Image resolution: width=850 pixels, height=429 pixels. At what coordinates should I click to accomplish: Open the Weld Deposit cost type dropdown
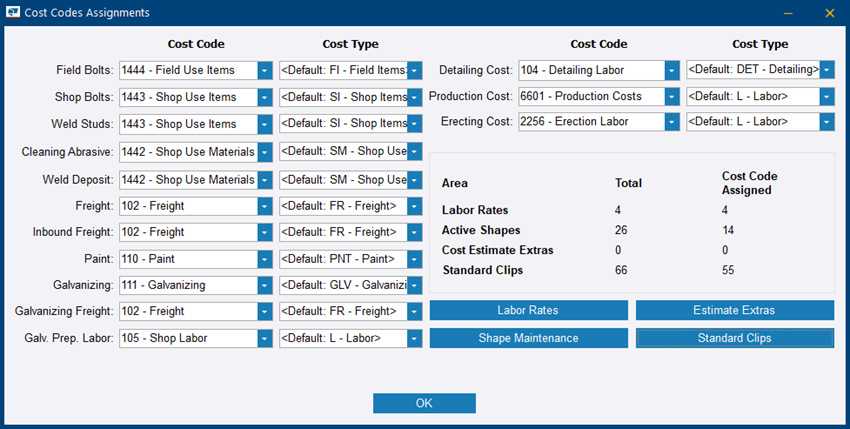[415, 178]
